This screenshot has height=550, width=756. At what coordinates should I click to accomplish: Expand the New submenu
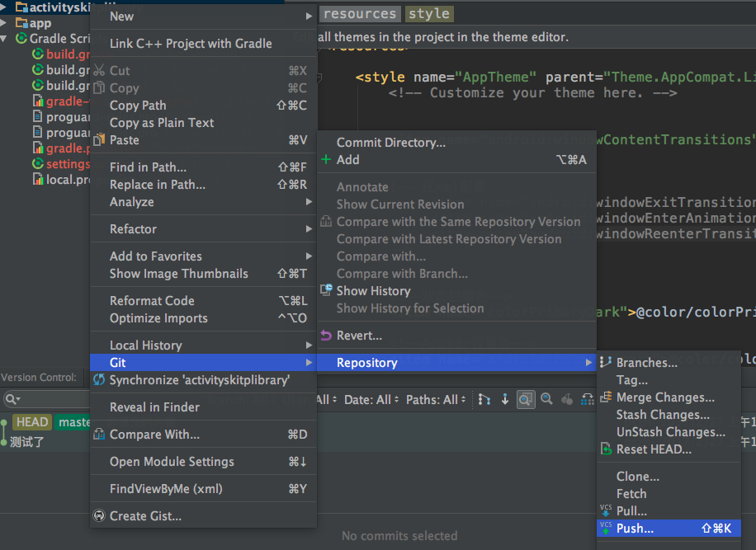point(204,16)
